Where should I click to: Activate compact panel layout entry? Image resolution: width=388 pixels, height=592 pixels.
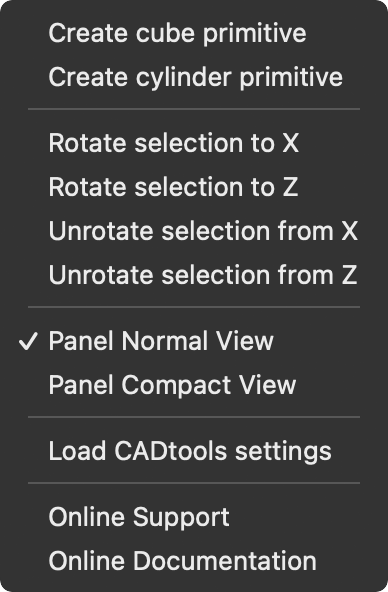[x=194, y=385]
